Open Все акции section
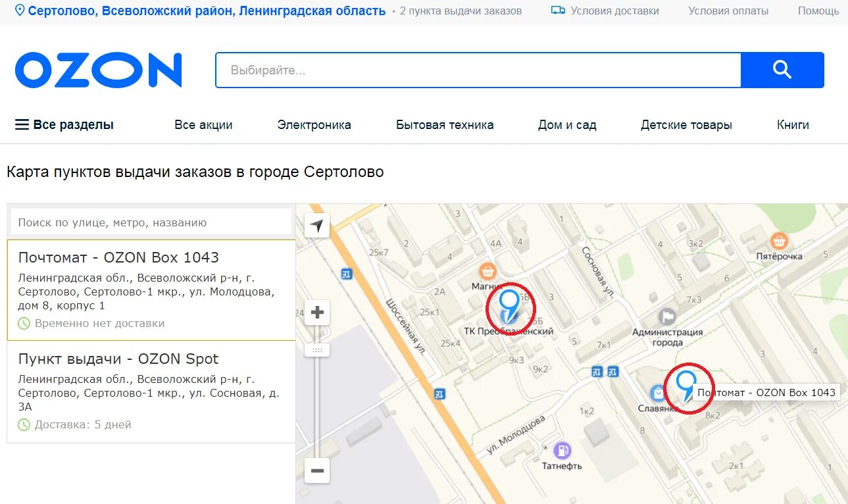This screenshot has height=504, width=848. (x=203, y=124)
